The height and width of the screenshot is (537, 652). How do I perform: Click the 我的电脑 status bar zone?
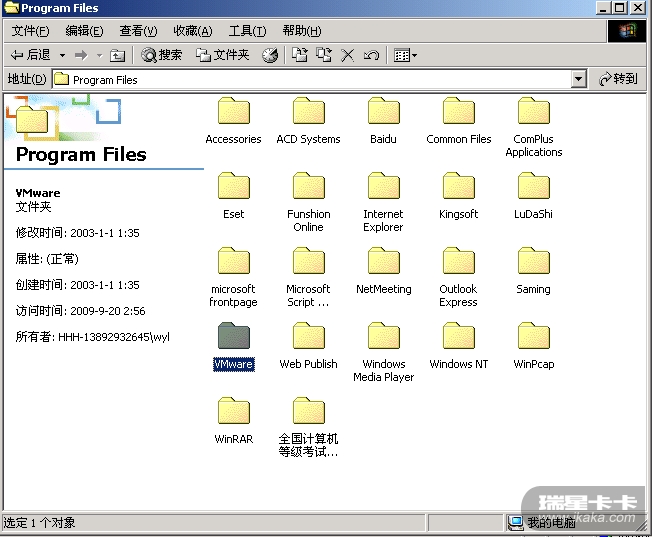(576, 523)
